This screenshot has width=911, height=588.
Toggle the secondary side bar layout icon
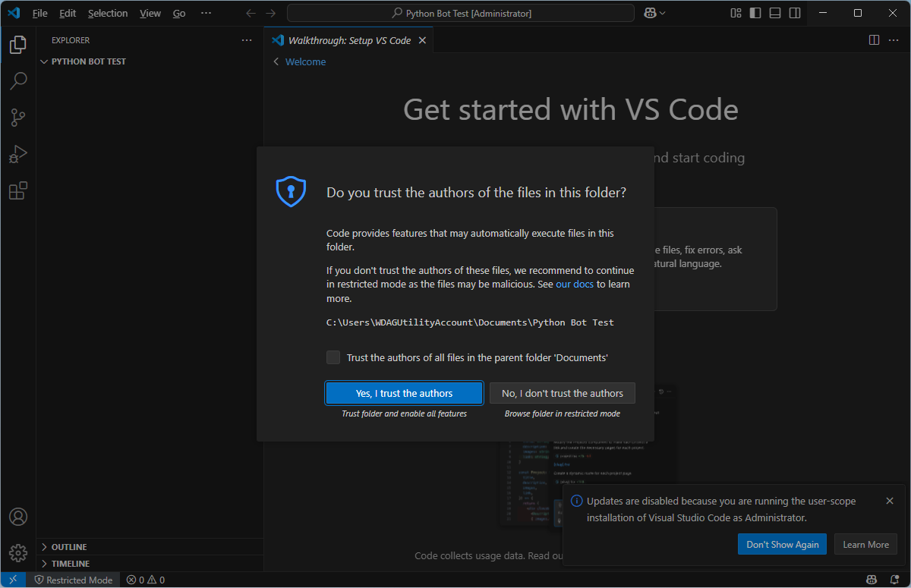pos(795,13)
